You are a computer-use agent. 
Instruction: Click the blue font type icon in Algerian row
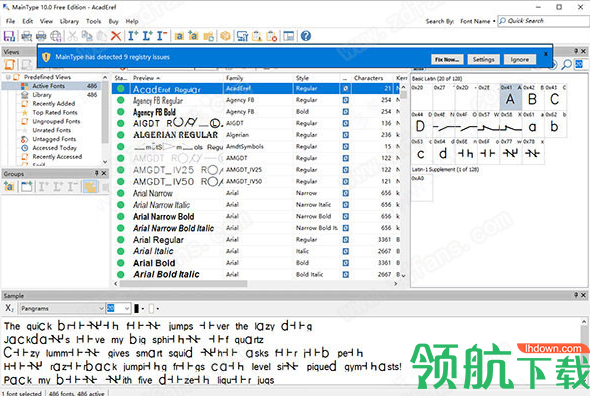tap(346, 135)
